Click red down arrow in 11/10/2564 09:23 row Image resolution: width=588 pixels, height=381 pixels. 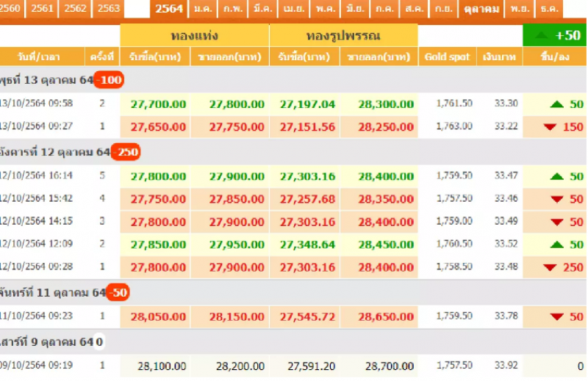[x=557, y=317]
